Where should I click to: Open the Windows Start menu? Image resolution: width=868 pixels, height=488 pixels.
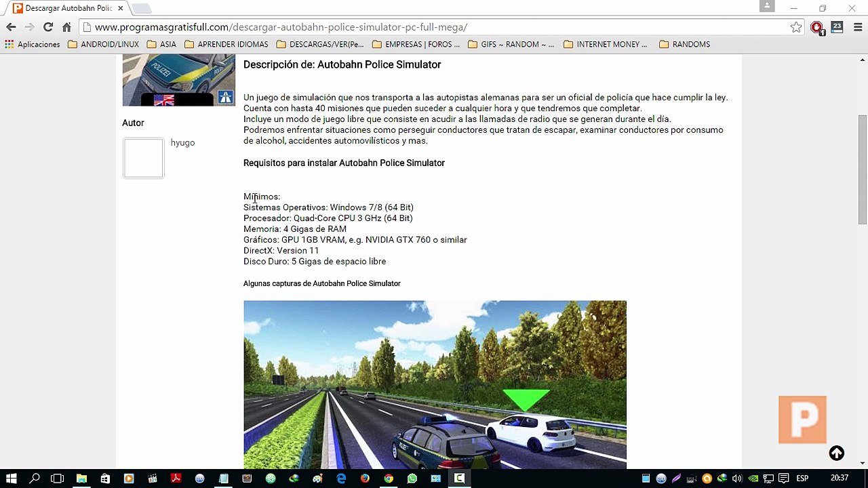12,478
